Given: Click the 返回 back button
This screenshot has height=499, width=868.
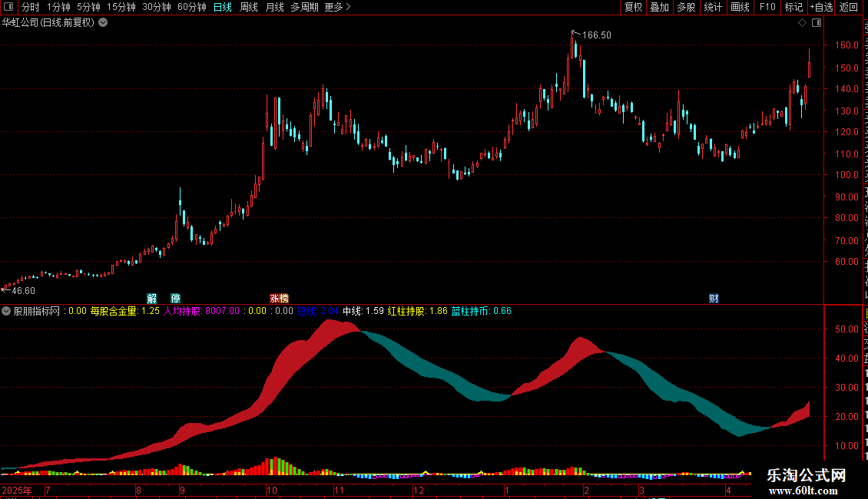Looking at the screenshot, I should pos(849,7).
